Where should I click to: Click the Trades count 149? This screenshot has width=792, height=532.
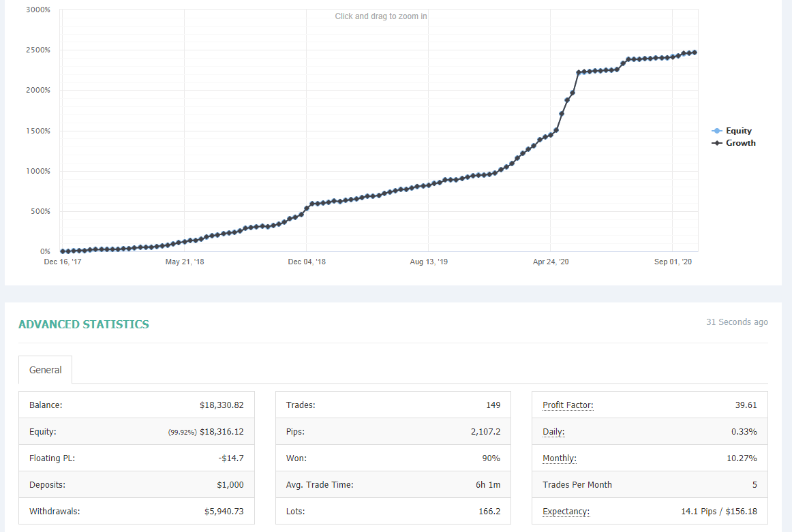click(493, 405)
